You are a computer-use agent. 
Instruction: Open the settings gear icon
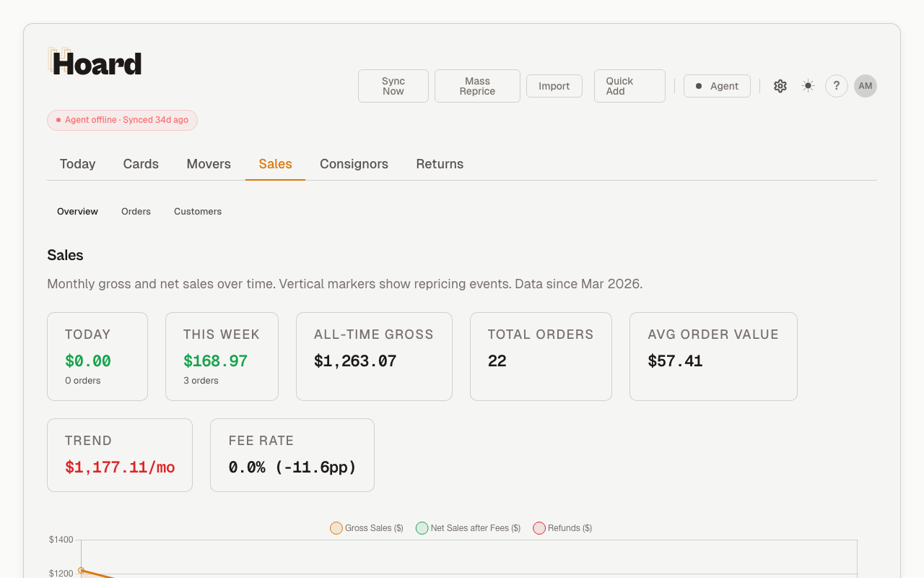coord(780,86)
